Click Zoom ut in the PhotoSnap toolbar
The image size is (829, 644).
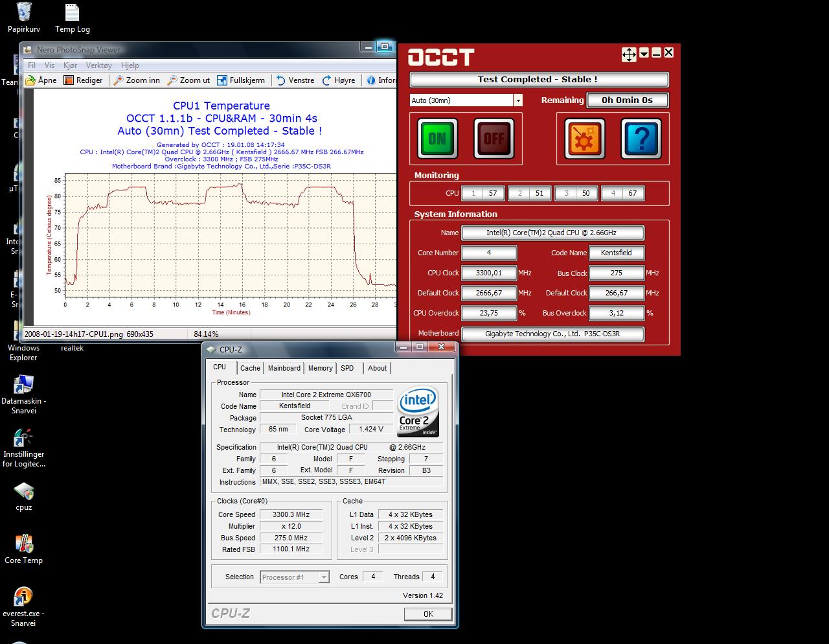tap(188, 80)
